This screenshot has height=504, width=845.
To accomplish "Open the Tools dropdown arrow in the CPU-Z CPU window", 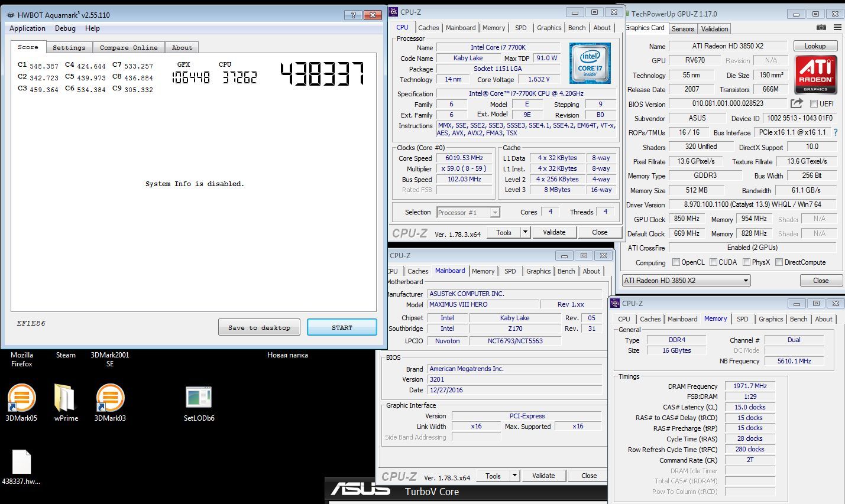I will click(x=525, y=232).
